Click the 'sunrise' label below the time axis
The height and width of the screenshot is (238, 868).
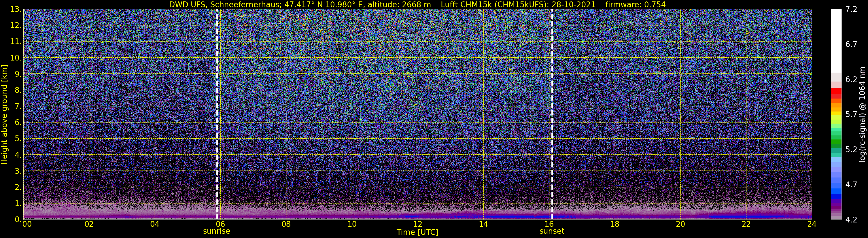coord(217,231)
